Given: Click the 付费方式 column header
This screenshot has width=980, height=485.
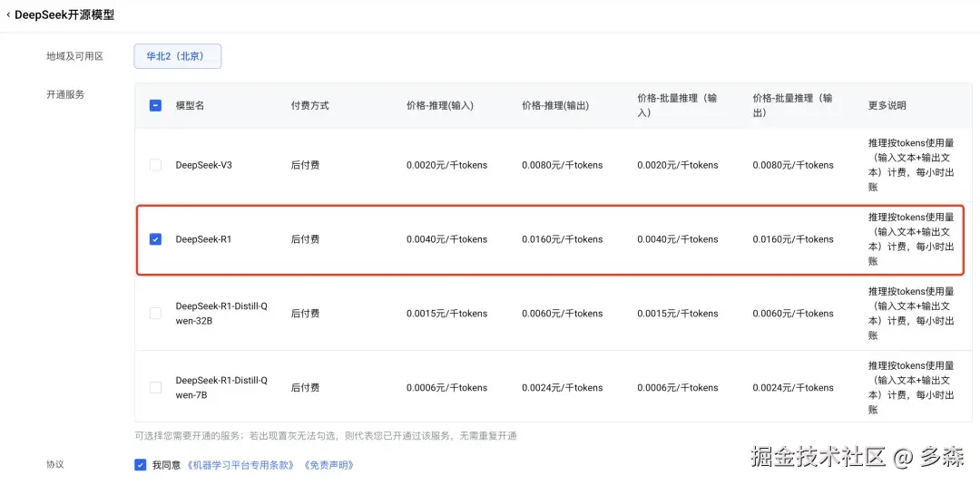Looking at the screenshot, I should click(310, 106).
